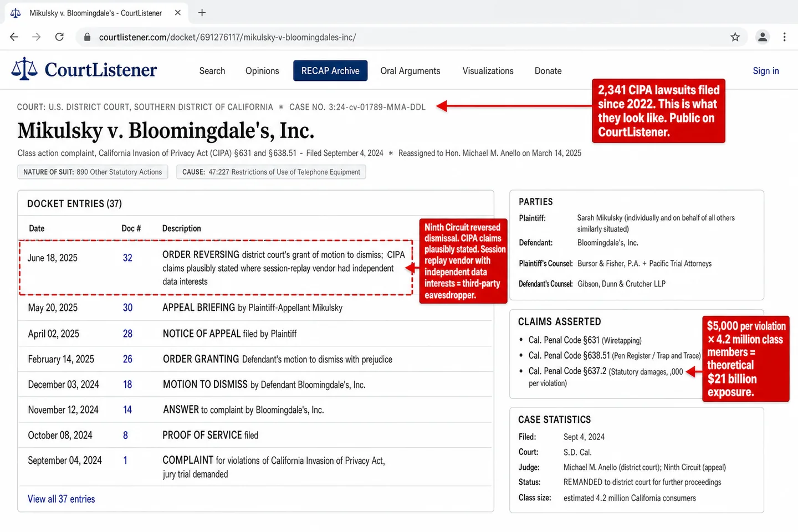Click judge Michael M. Anello value
The width and height of the screenshot is (798, 532).
pos(644,467)
